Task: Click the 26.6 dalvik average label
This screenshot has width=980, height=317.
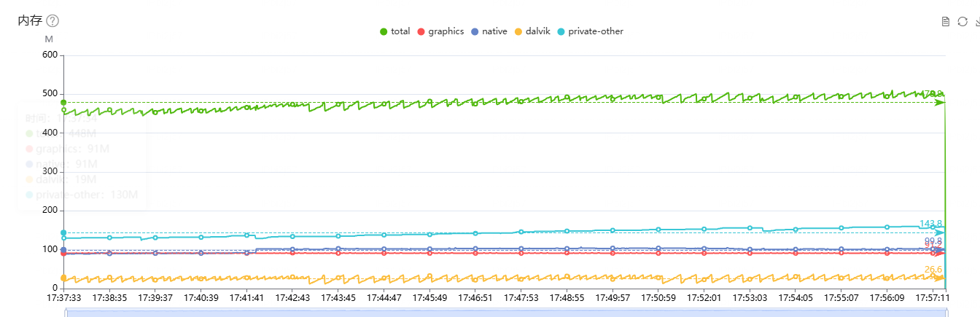Action: [x=933, y=270]
